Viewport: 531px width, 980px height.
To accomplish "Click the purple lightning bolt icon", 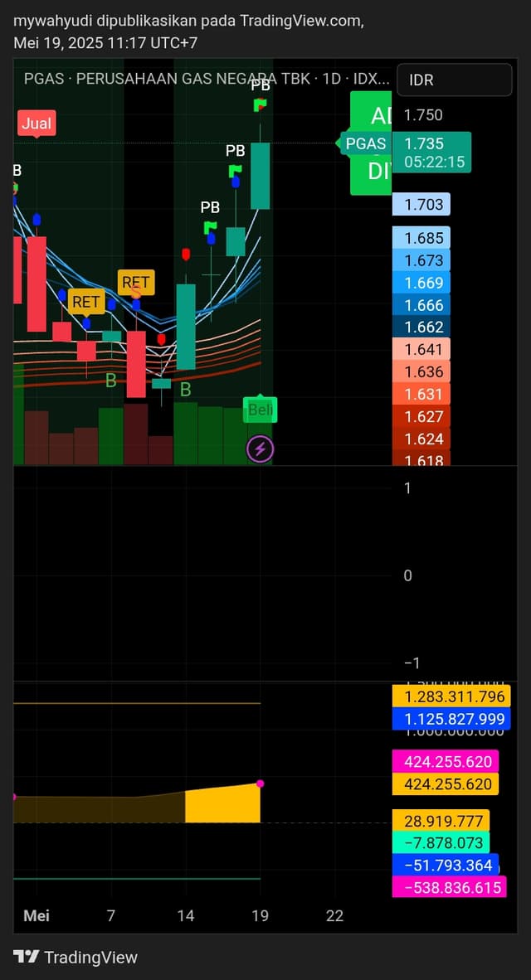I will 261,448.
